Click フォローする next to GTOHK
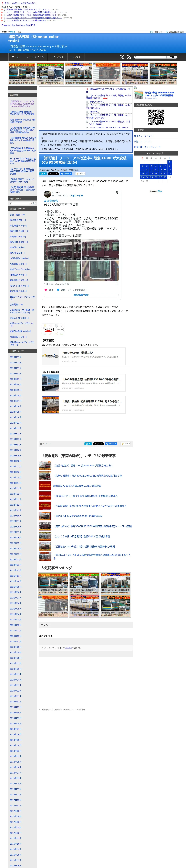 click(x=76, y=195)
